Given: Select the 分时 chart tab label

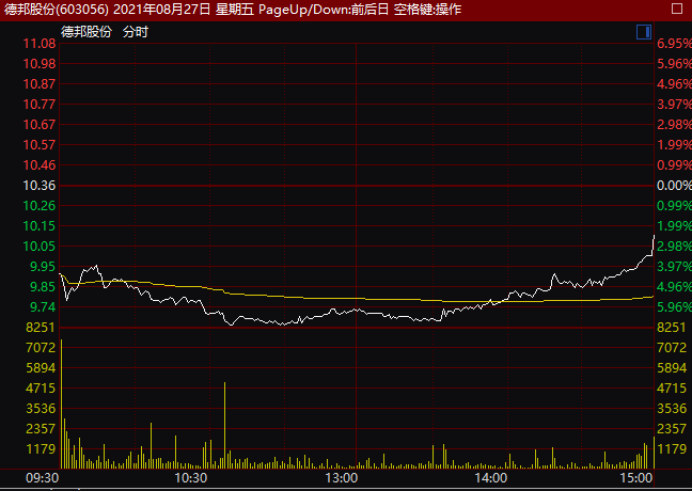Looking at the screenshot, I should click(135, 32).
